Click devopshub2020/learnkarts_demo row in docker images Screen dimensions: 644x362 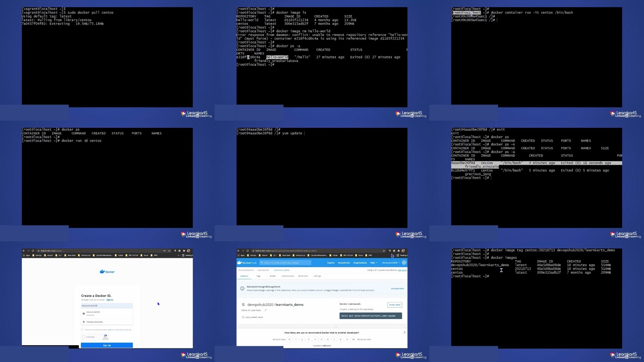tap(531, 265)
